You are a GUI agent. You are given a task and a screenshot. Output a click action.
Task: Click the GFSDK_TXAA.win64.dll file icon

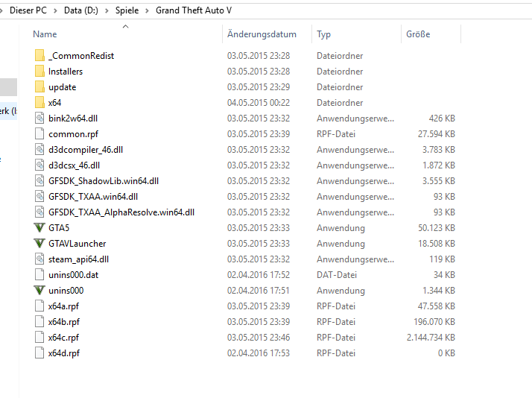tap(39, 196)
